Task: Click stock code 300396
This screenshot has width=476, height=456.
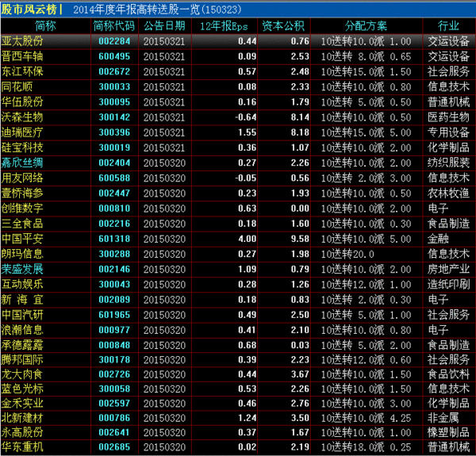Action: pyautogui.click(x=114, y=132)
